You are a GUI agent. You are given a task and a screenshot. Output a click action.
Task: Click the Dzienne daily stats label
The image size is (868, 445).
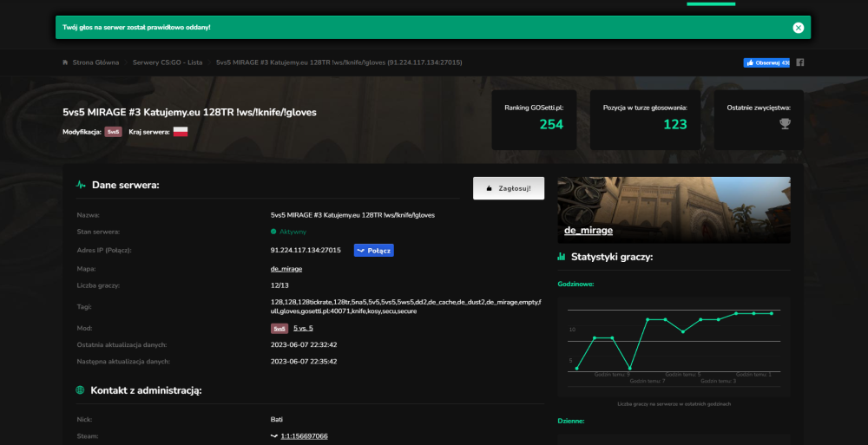click(571, 422)
